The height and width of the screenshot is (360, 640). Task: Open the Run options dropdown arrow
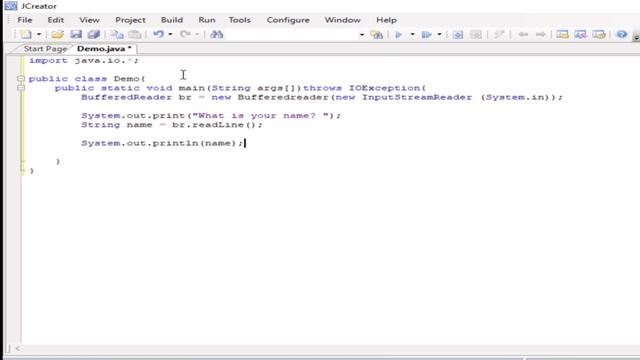pyautogui.click(x=412, y=35)
